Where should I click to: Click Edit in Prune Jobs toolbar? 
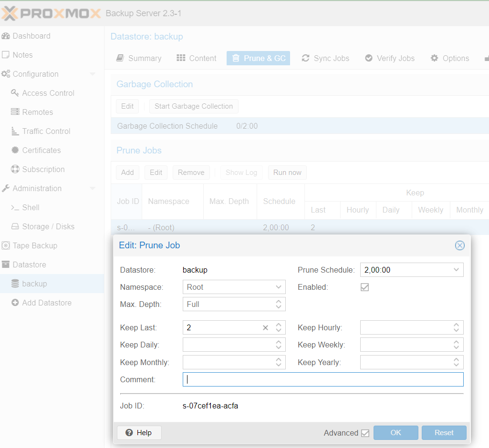tap(156, 173)
